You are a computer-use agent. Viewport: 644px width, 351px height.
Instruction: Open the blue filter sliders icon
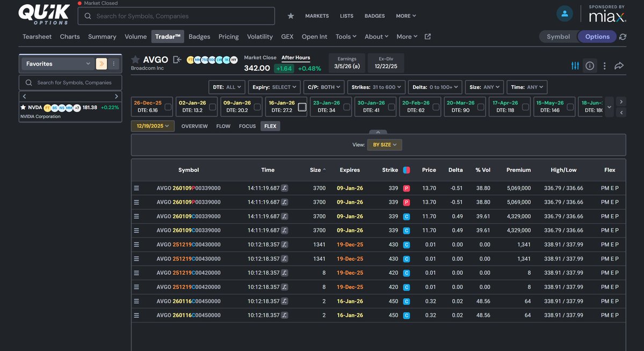point(575,65)
